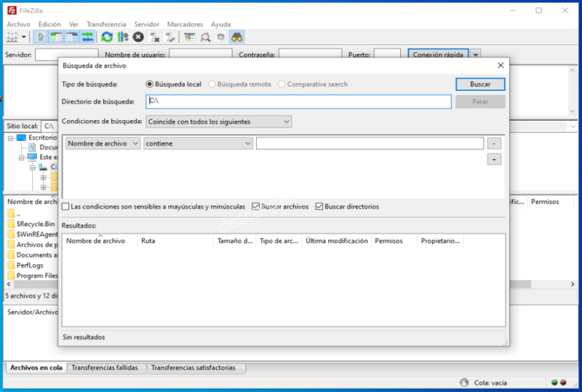Viewport: 582px width, 392px height.
Task: Click the $Recycle.Bin folder icon
Action: (11, 224)
